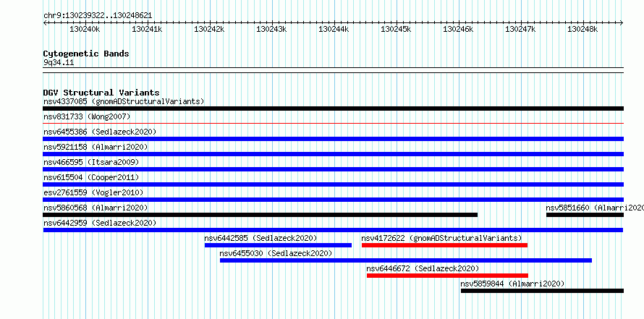Screen dimensions: 644x319
Task: Select the blue esv2761559 variant bar
Action: [x=334, y=200]
